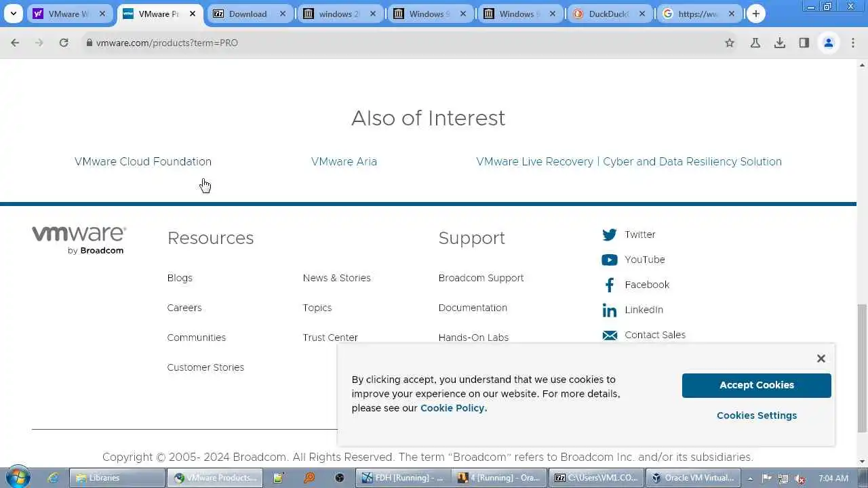Show hidden system tray icons arrow
Screen dimensions: 868x488
[751, 479]
